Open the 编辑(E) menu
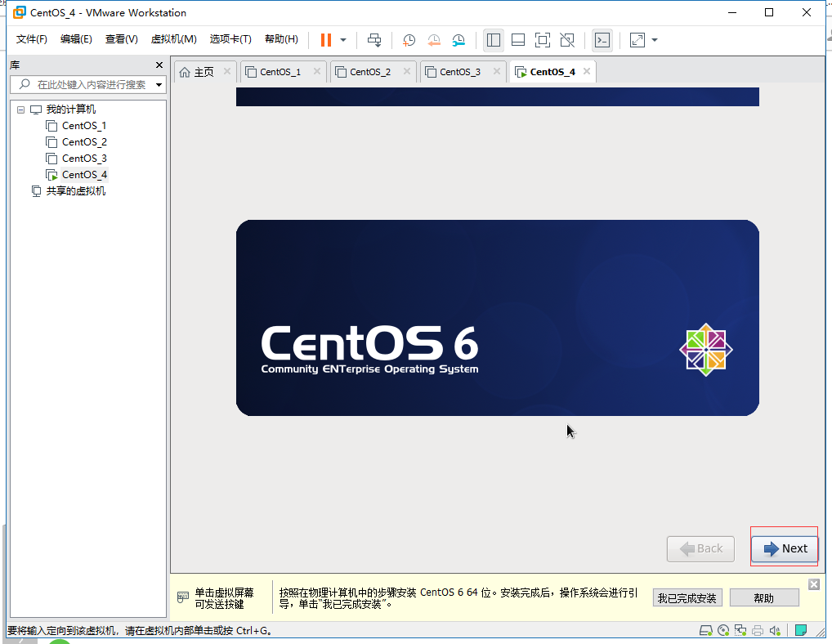This screenshot has width=832, height=644. pos(76,39)
